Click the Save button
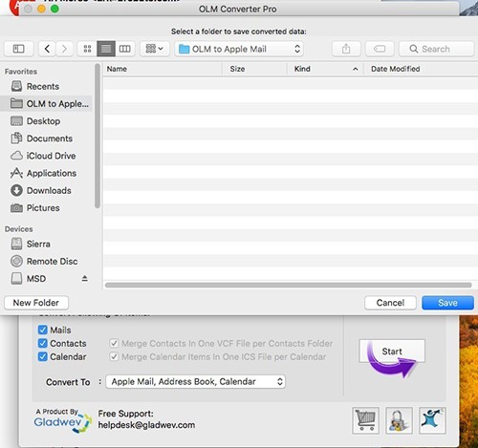478x448 pixels. pyautogui.click(x=447, y=303)
